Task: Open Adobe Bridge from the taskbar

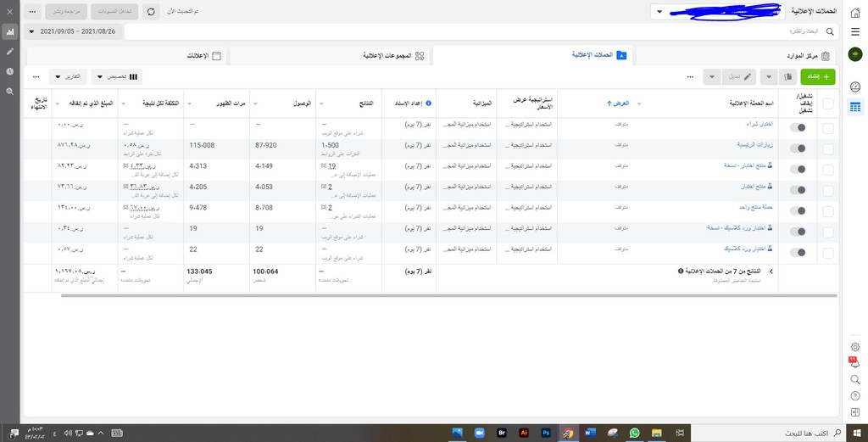Action: pyautogui.click(x=502, y=434)
